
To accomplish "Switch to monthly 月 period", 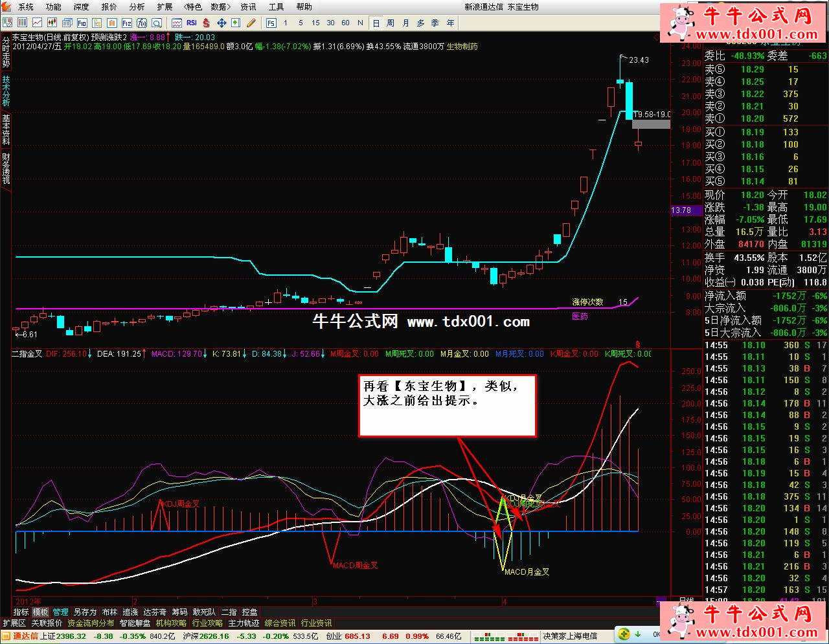I will tap(405, 23).
